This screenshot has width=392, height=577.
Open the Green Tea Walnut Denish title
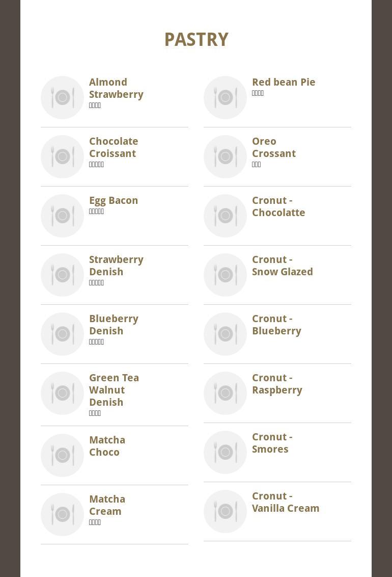[x=114, y=390]
